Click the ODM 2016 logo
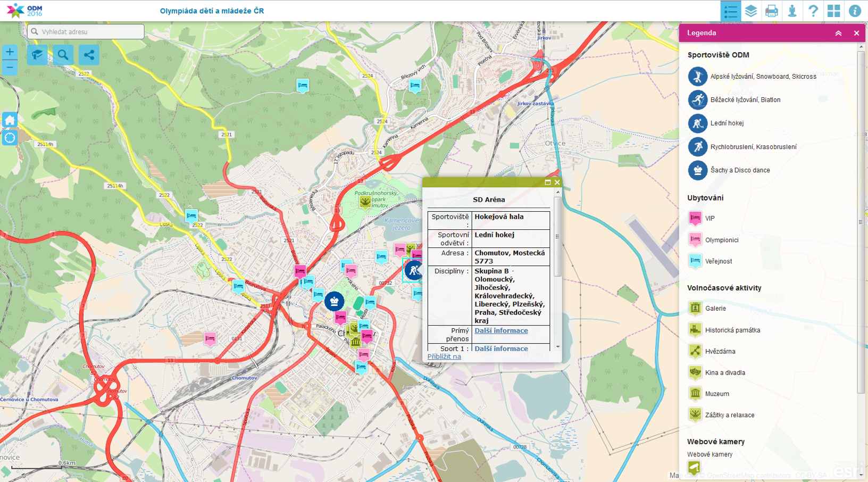 [24, 11]
